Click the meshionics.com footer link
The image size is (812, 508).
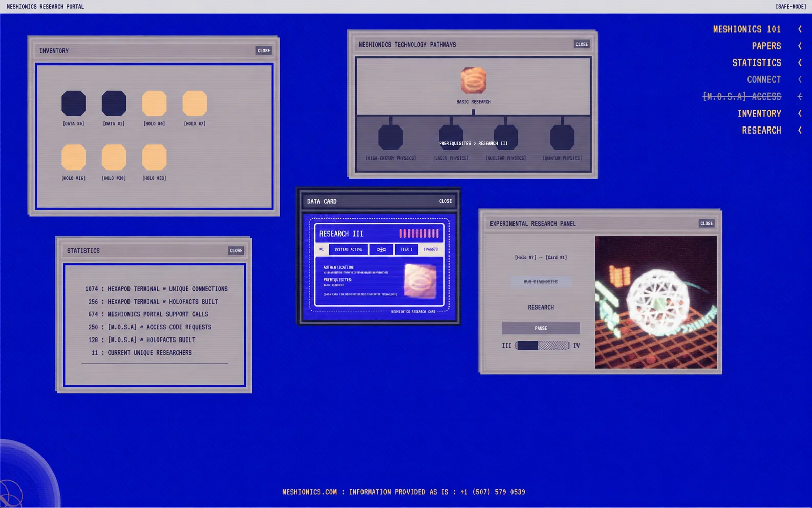pyautogui.click(x=310, y=492)
